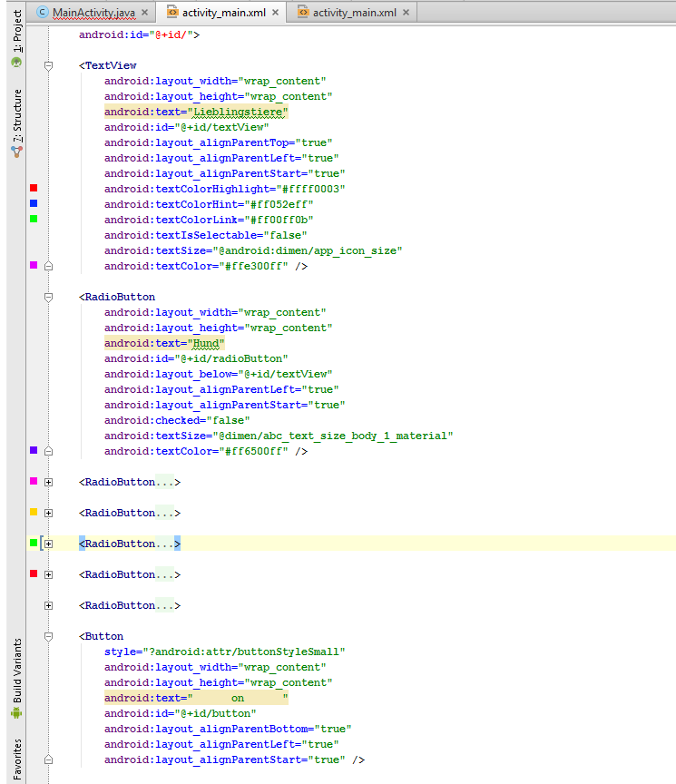Screen dimensions: 676x784
Task: Click the MainActivity.java class file icon
Action: [42, 13]
